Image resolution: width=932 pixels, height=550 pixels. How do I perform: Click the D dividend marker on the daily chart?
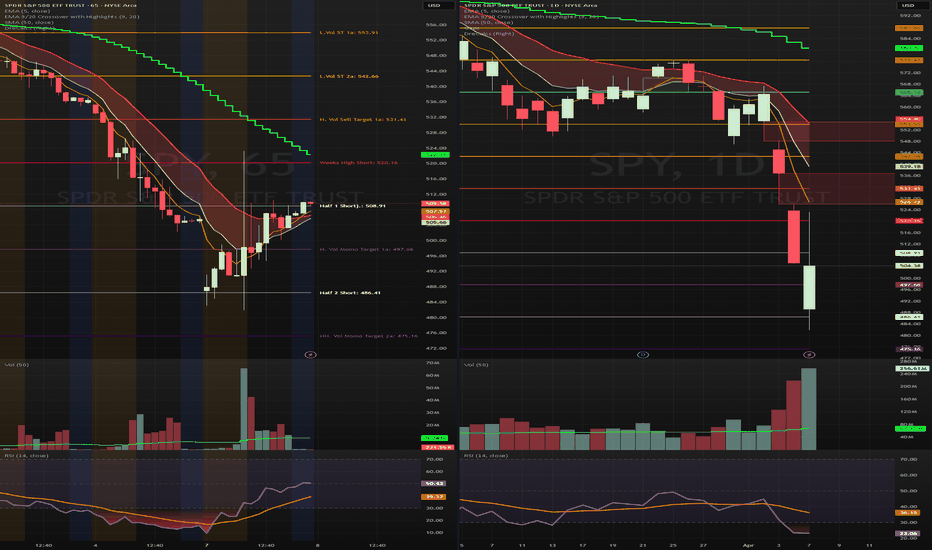tap(643, 354)
